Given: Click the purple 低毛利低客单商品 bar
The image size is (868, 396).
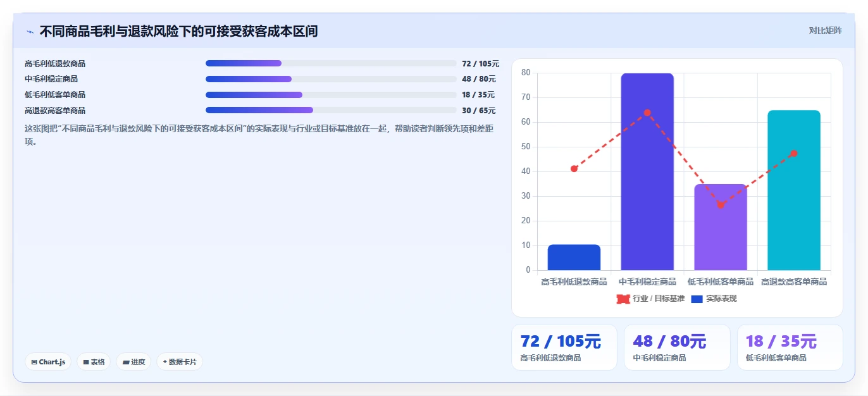Looking at the screenshot, I should click(721, 227).
